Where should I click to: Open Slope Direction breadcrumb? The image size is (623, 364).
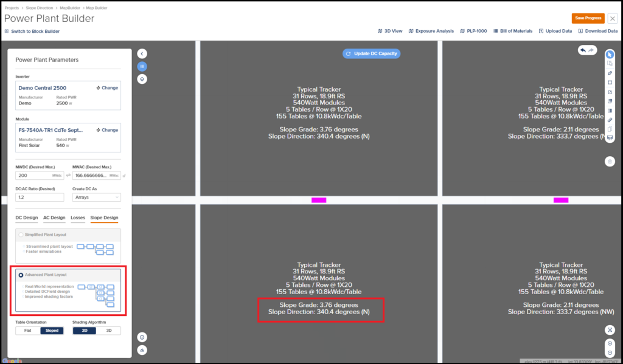[x=39, y=8]
